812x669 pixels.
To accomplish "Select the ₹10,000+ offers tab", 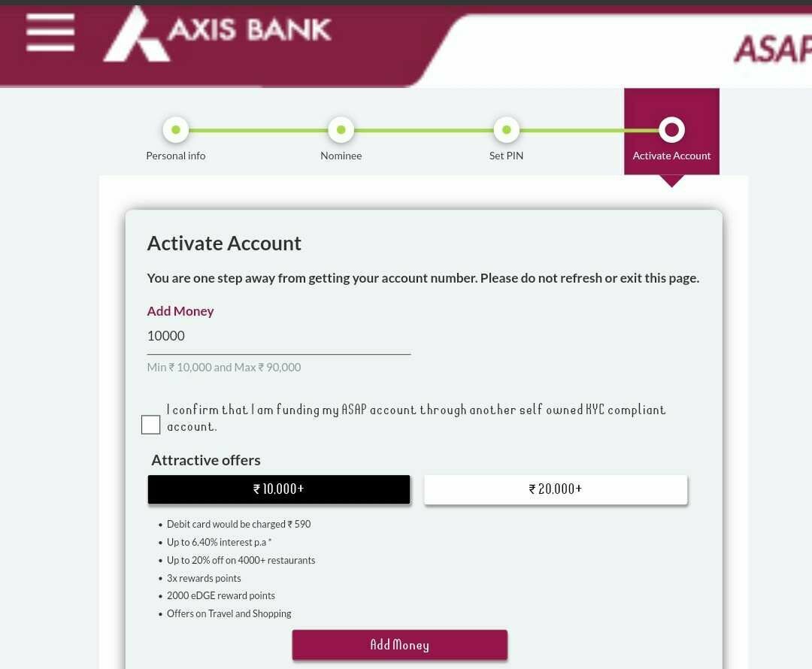I will click(278, 489).
